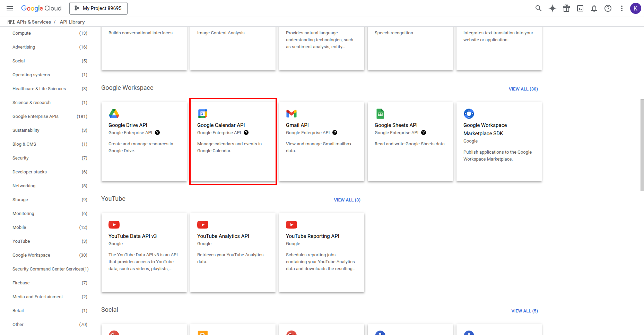
Task: Click API Library breadcrumb
Action: (72, 22)
